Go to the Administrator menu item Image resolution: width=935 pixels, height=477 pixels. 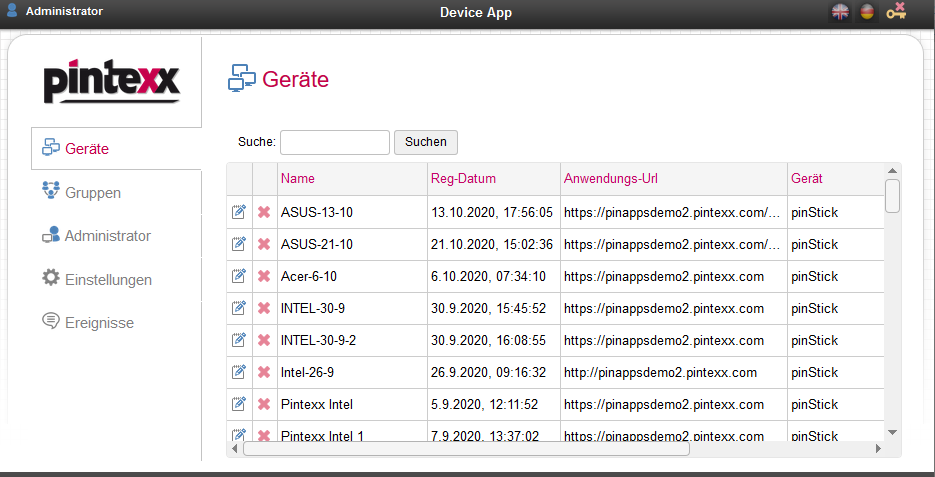click(x=107, y=236)
